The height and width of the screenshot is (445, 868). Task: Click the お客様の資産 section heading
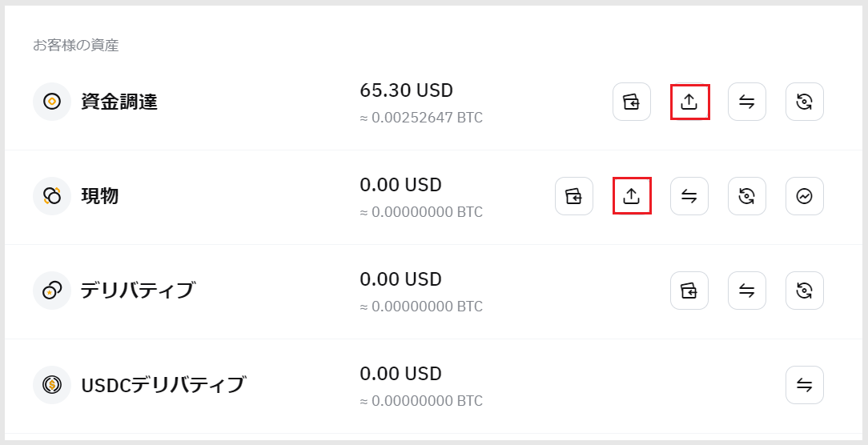pos(76,46)
